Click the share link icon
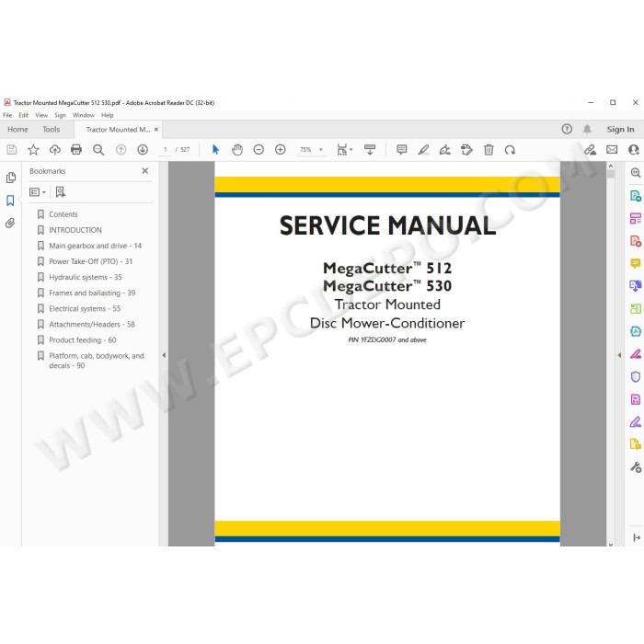This screenshot has height=644, width=644. 591,150
